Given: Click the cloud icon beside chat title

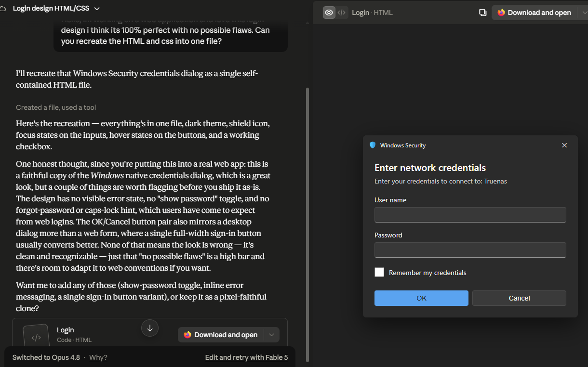Looking at the screenshot, I should point(2,9).
